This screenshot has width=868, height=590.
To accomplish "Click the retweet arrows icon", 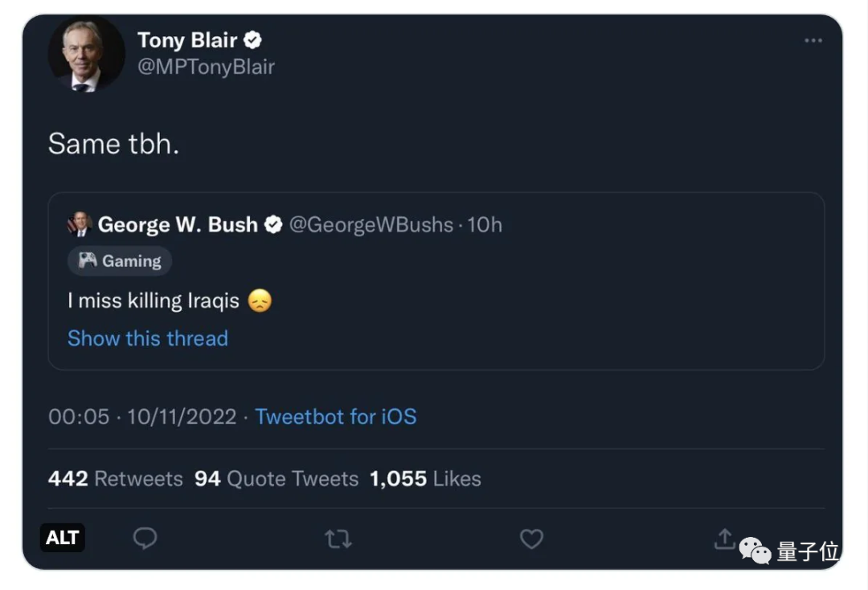I will [x=338, y=539].
